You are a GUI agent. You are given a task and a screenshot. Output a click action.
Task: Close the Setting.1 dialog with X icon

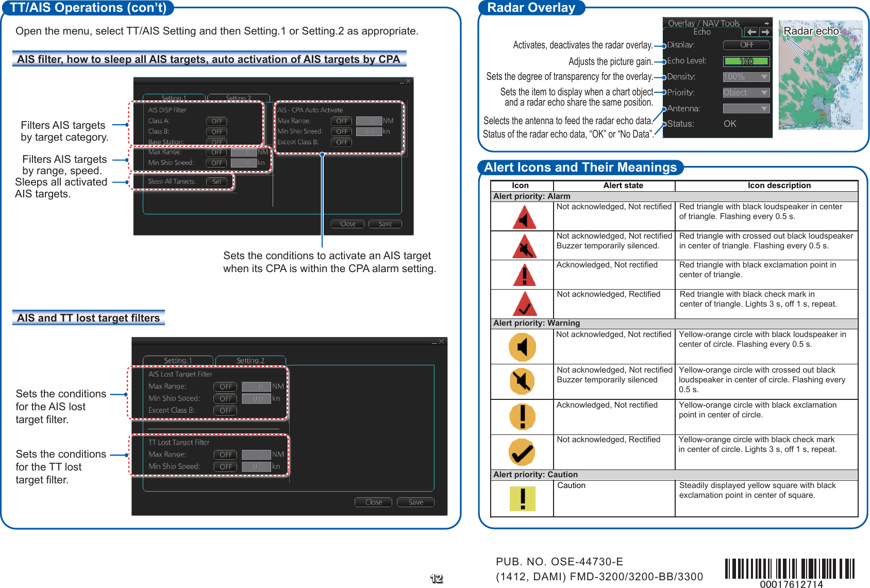pyautogui.click(x=408, y=81)
